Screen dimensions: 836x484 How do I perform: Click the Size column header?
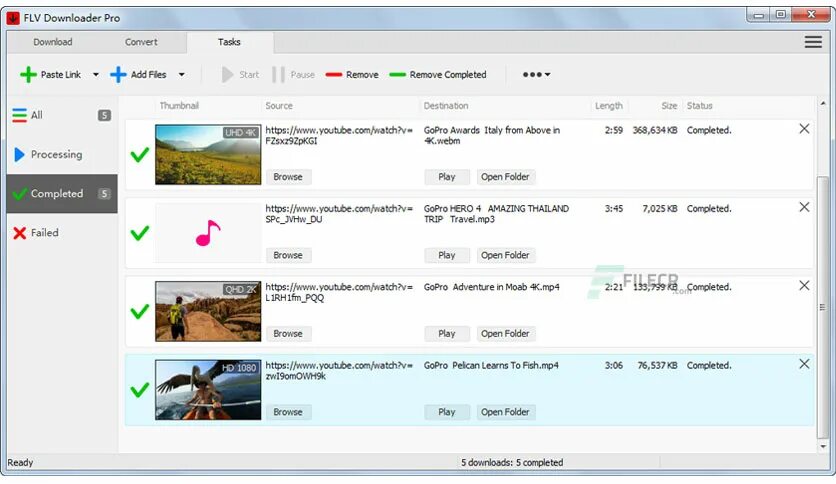pyautogui.click(x=669, y=106)
